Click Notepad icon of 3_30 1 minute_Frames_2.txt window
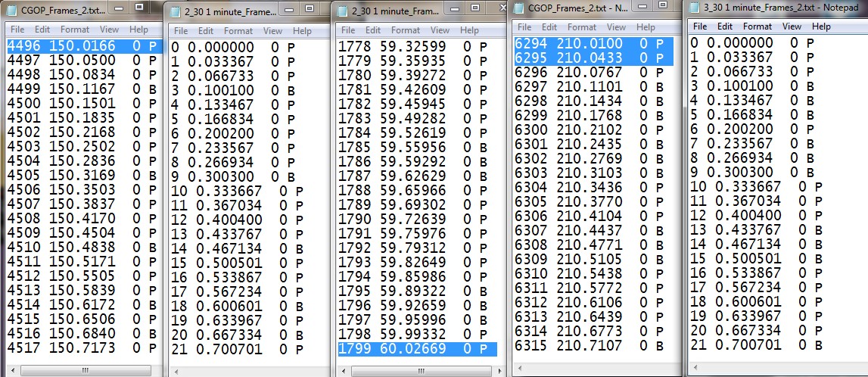The image size is (868, 377). 695,8
